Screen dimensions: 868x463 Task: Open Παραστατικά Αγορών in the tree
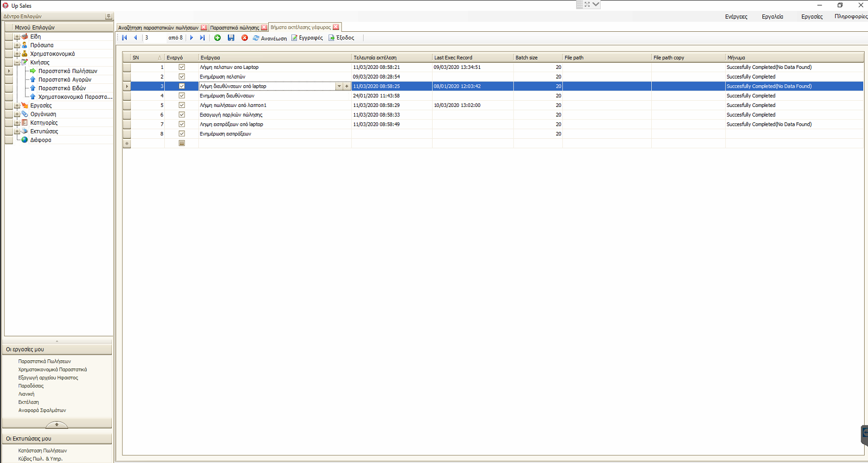pos(65,79)
